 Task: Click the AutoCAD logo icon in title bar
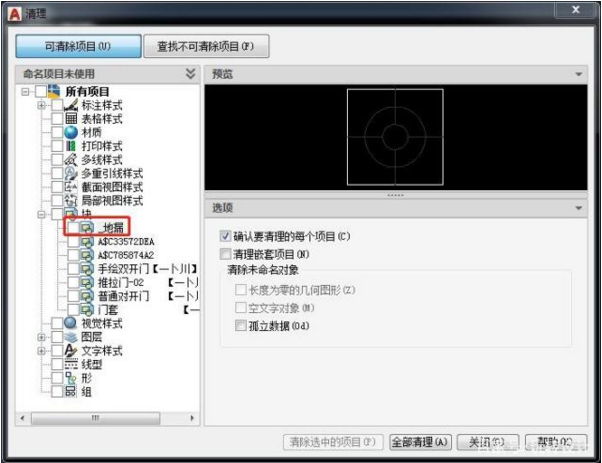tap(15, 14)
